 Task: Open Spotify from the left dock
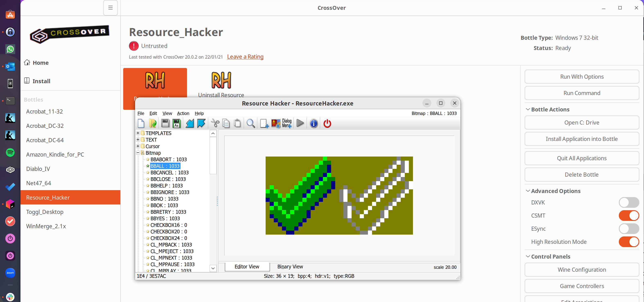point(10,152)
